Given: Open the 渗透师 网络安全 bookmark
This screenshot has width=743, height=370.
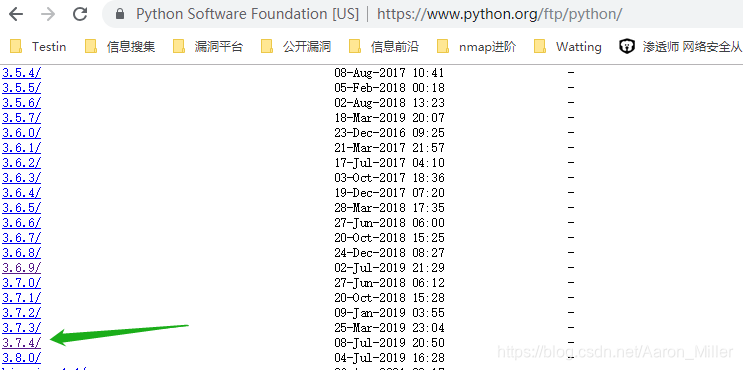Looking at the screenshot, I should [680, 46].
